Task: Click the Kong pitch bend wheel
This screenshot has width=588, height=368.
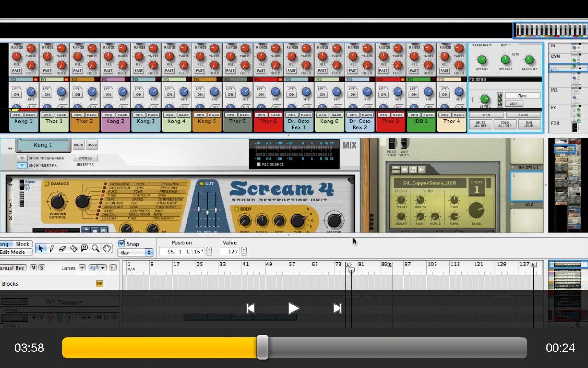Action: click(x=391, y=144)
